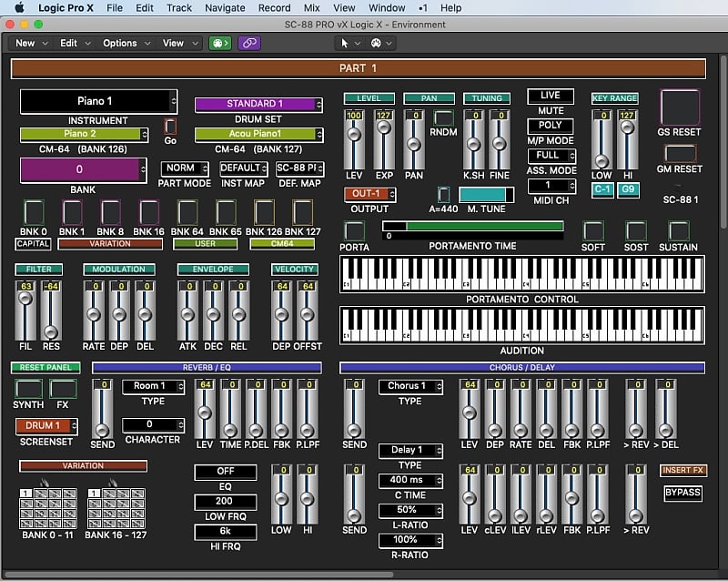Click the green MIDI In palette icon
This screenshot has height=581, width=728.
point(220,43)
